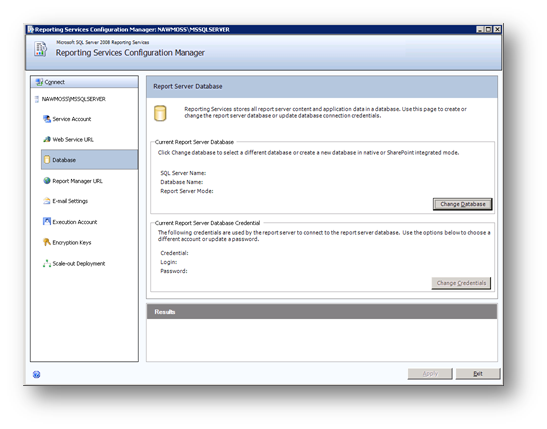Open help via the bottom-left help icon
Screen dimensions: 547x429
pos(36,374)
